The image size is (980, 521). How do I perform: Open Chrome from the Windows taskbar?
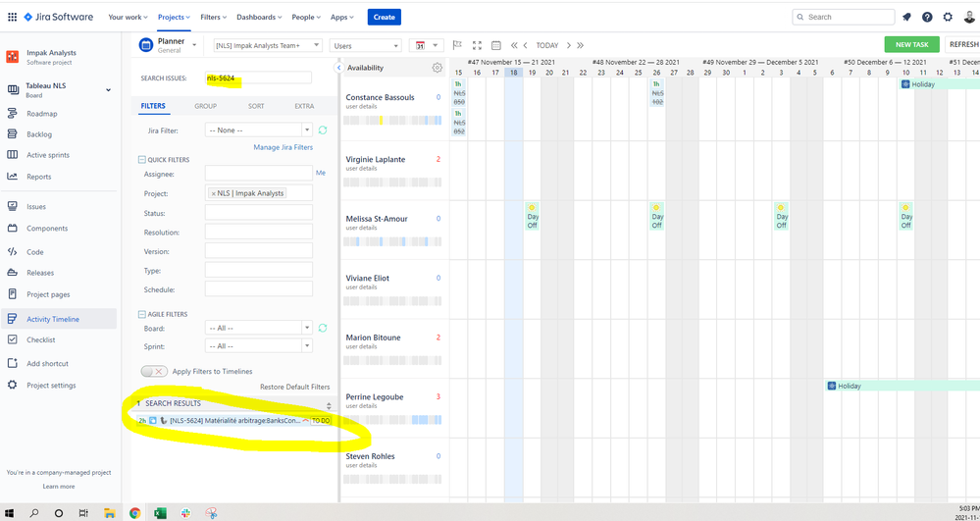(x=135, y=513)
